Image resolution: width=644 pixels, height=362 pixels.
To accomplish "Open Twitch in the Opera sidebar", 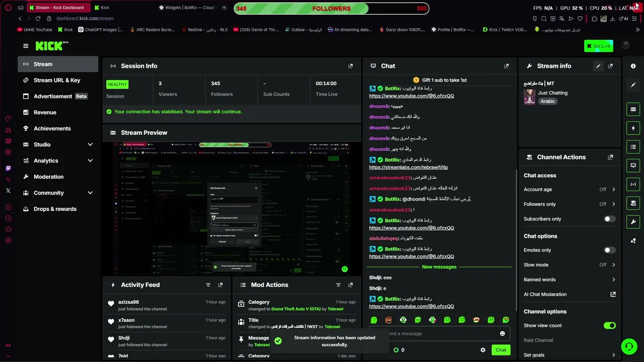I will click(x=8, y=168).
